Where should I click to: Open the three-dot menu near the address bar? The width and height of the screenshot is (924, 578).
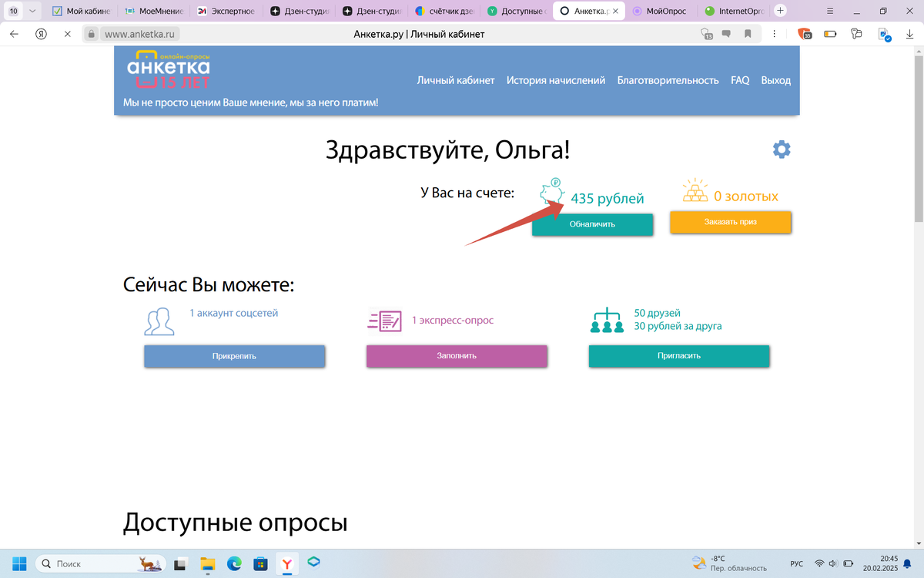pos(774,34)
